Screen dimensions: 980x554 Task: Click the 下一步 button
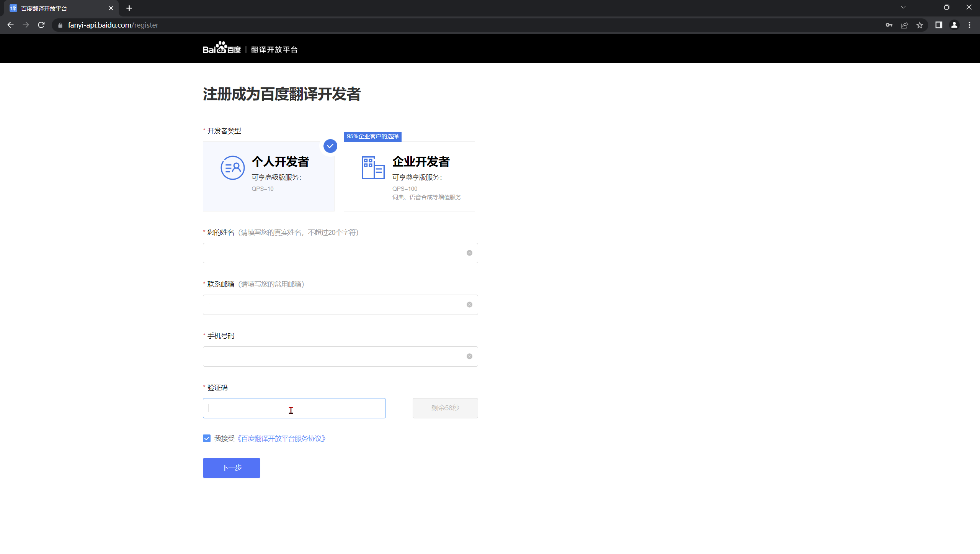pyautogui.click(x=232, y=468)
